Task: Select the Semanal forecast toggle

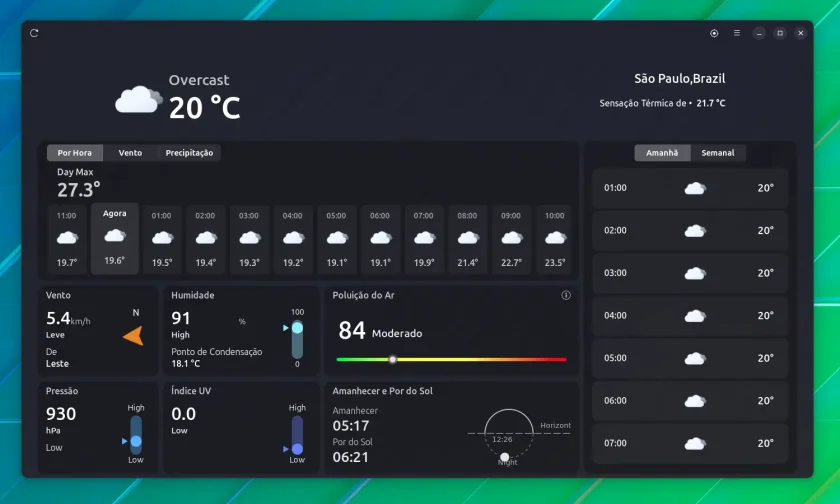Action: [x=718, y=153]
